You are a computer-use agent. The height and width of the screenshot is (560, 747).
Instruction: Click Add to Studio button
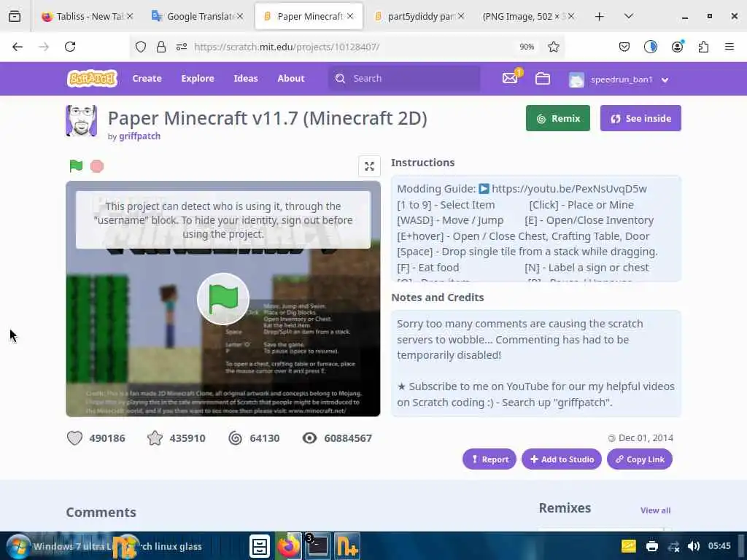coord(562,459)
